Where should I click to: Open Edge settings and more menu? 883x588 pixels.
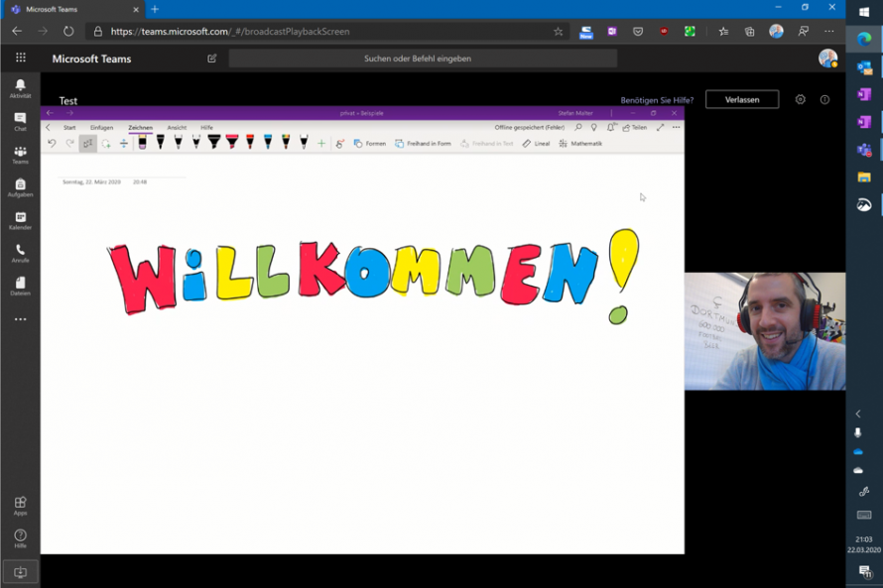click(x=829, y=32)
